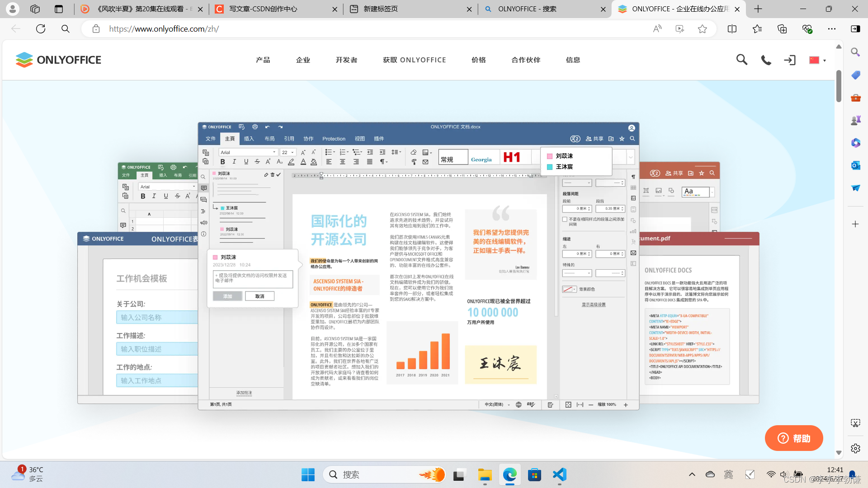Open the 36°C 多云 weather widget
This screenshot has height=488, width=868.
(x=28, y=474)
